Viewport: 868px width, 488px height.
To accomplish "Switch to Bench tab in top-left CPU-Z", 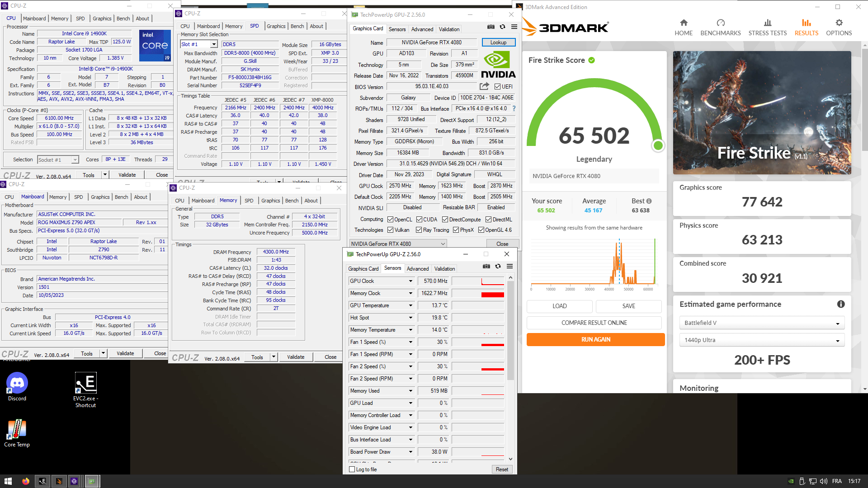I will point(123,19).
